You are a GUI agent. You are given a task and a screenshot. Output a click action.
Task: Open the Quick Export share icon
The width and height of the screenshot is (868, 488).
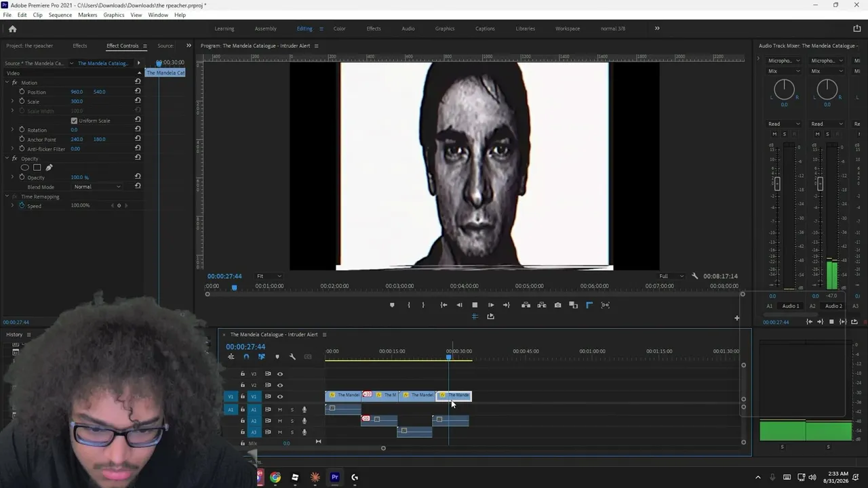(x=856, y=28)
